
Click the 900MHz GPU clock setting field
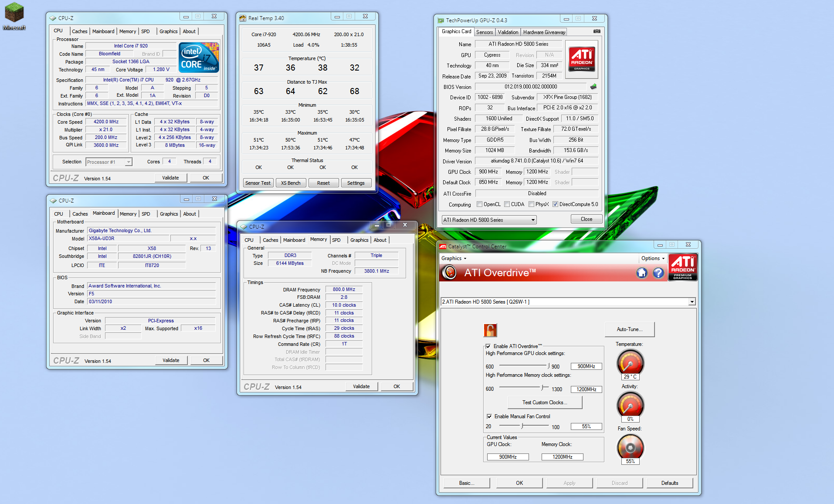click(x=586, y=366)
